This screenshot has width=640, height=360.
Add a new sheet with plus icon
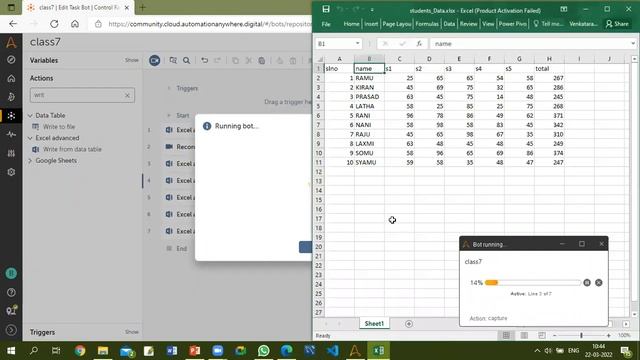tap(409, 324)
